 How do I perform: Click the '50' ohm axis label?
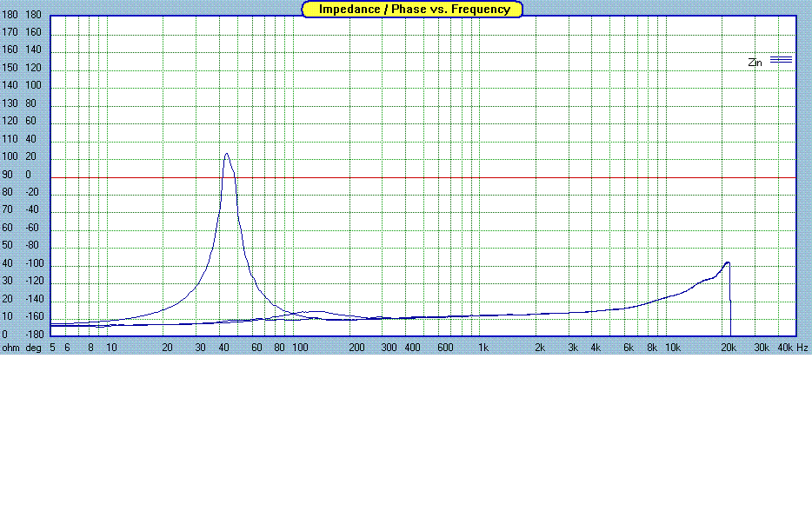(7, 245)
